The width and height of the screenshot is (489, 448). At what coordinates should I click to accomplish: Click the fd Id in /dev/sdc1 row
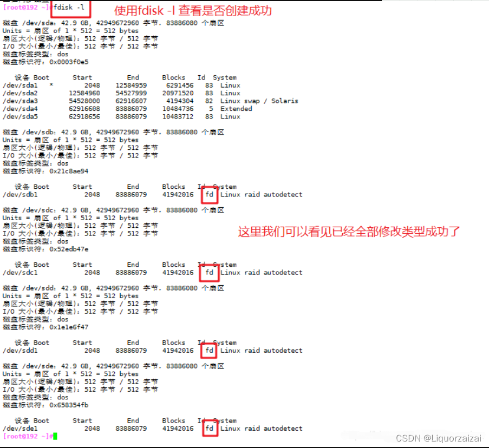pyautogui.click(x=209, y=273)
